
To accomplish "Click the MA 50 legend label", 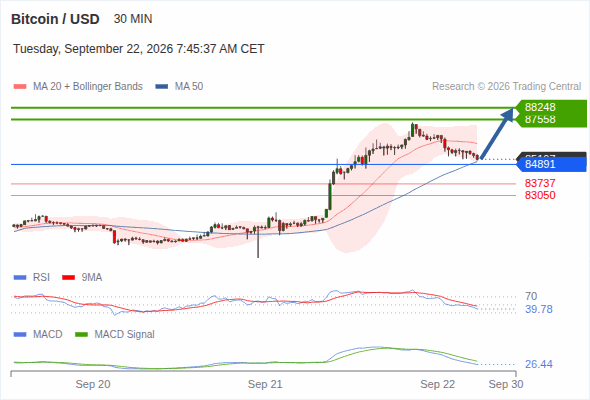I will pyautogui.click(x=189, y=87).
